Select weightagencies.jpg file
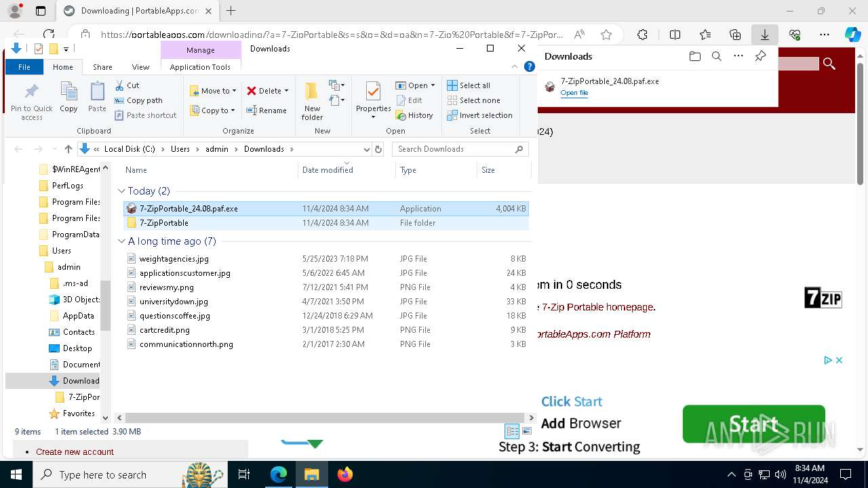Screen dimensions: 868x488 coord(325,259)
